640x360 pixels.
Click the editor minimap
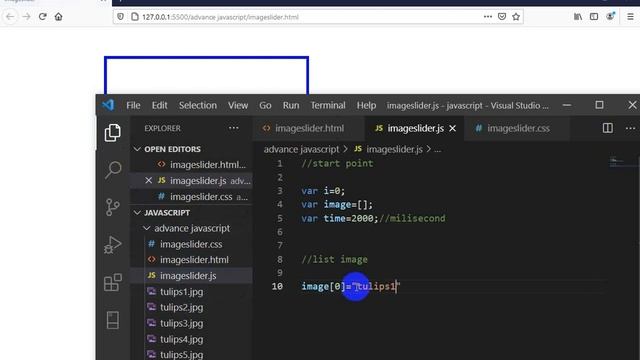[x=621, y=162]
